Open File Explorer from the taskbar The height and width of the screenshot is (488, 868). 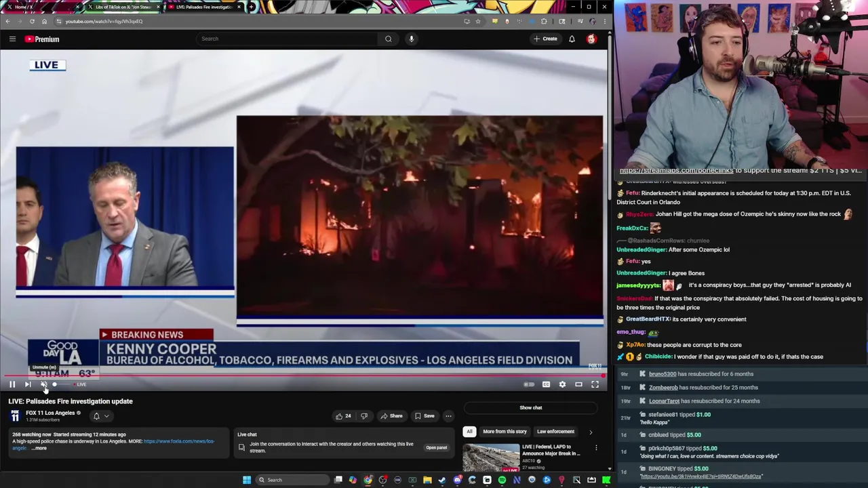click(x=427, y=480)
